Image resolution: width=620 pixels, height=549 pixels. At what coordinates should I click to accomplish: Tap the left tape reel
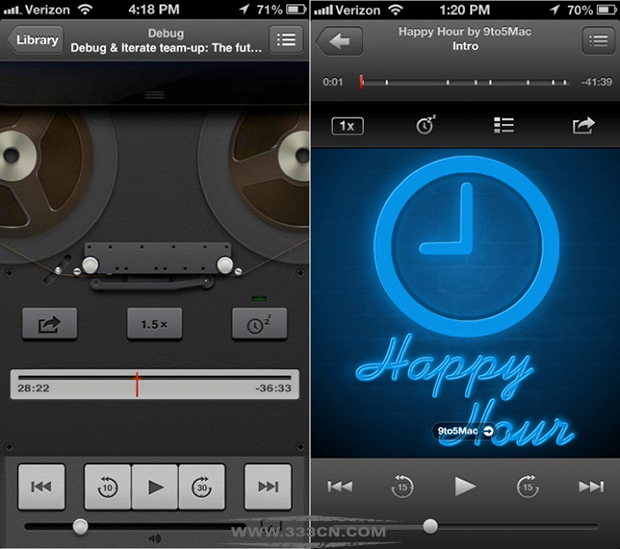pyautogui.click(x=47, y=174)
